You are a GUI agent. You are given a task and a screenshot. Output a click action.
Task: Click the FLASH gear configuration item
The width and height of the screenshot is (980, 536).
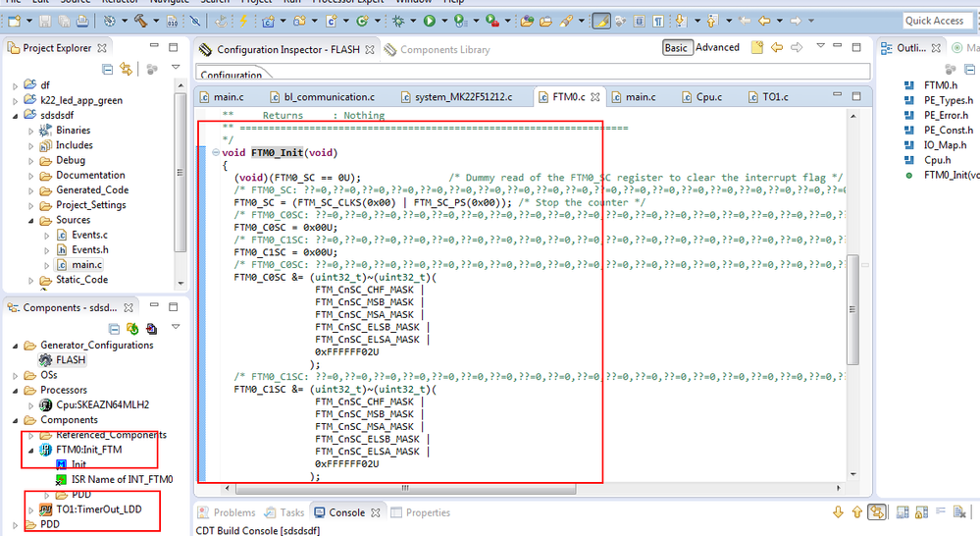point(63,359)
